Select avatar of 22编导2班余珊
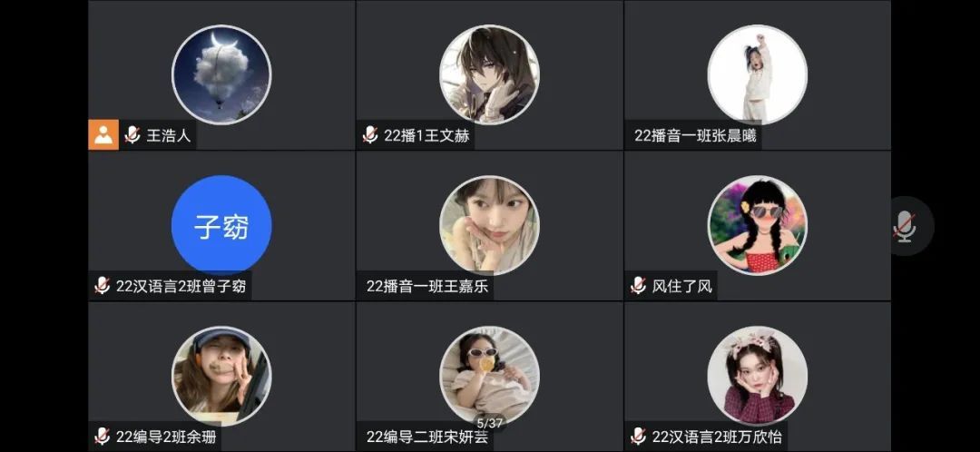The width and height of the screenshot is (980, 452). [221, 376]
